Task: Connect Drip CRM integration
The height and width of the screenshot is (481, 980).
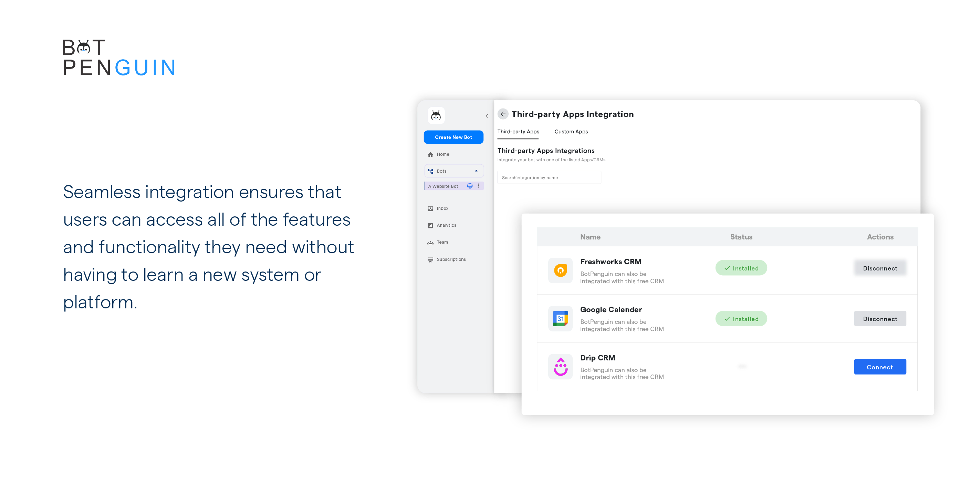Action: pos(879,367)
